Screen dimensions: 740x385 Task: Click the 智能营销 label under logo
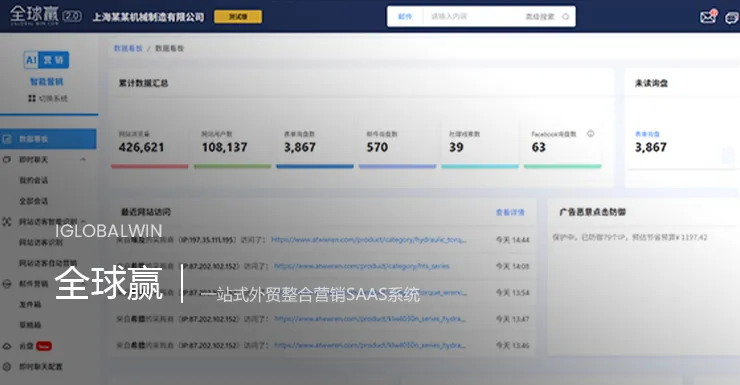click(x=46, y=82)
